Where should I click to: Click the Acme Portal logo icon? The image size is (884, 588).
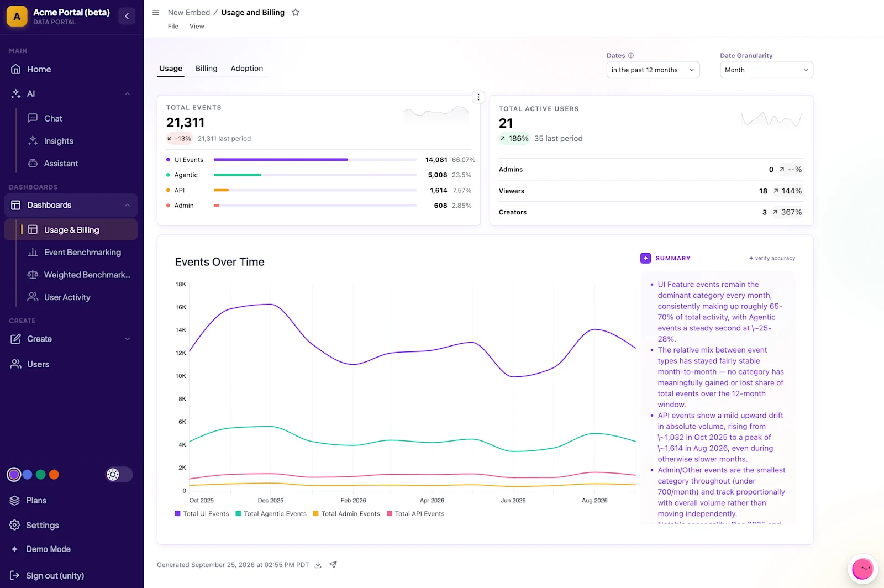[17, 17]
